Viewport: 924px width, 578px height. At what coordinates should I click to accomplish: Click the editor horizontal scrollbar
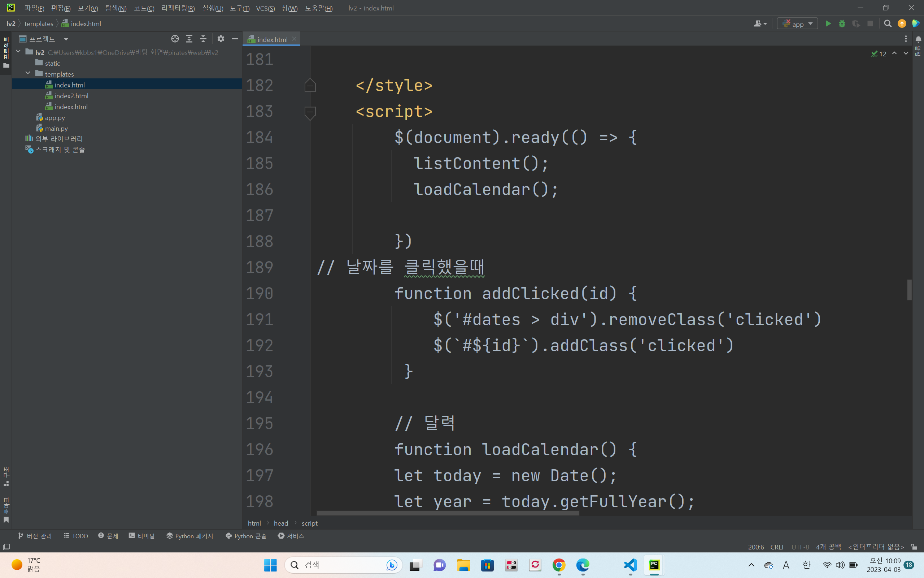coord(448,513)
